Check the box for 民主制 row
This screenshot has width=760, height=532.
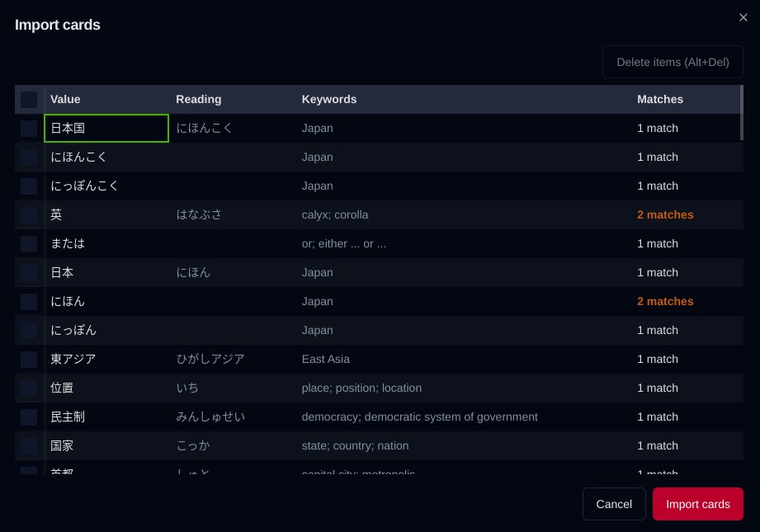[29, 417]
